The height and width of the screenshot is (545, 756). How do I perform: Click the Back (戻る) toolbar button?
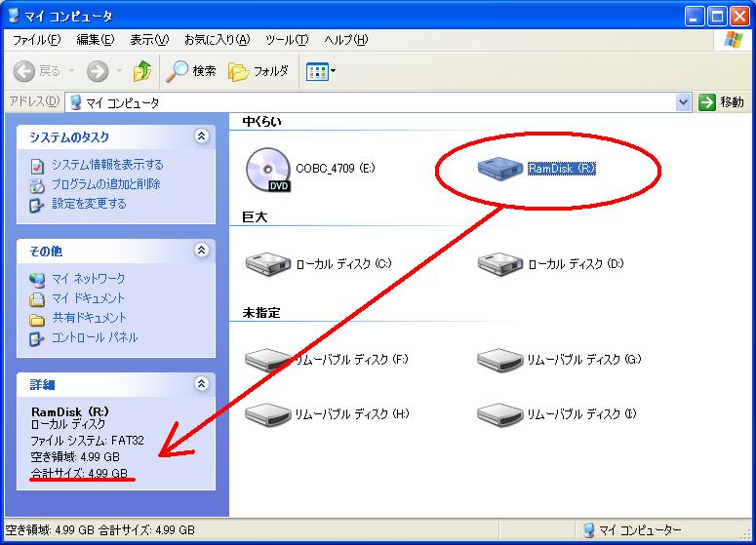click(37, 71)
